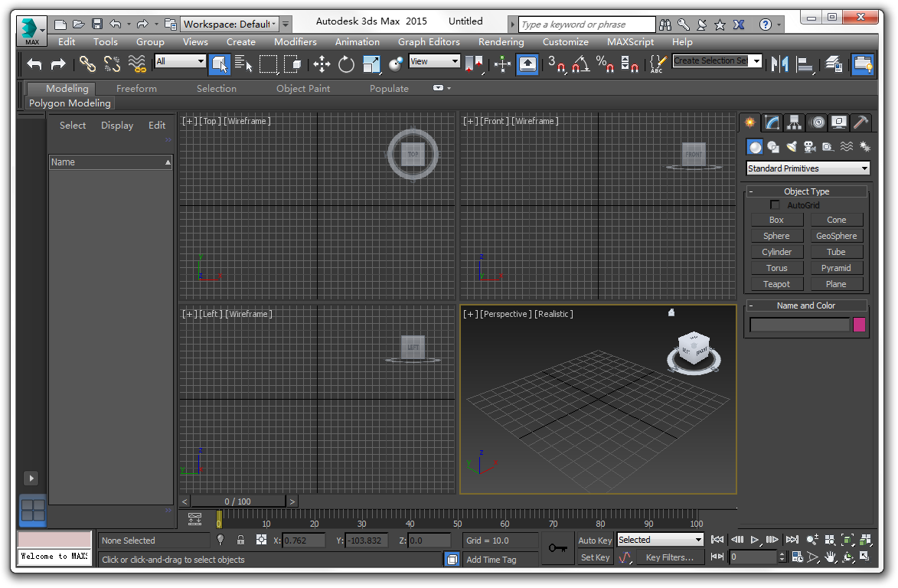The image size is (898, 588).
Task: Choose Rectangular Selection Region tool
Action: (268, 64)
